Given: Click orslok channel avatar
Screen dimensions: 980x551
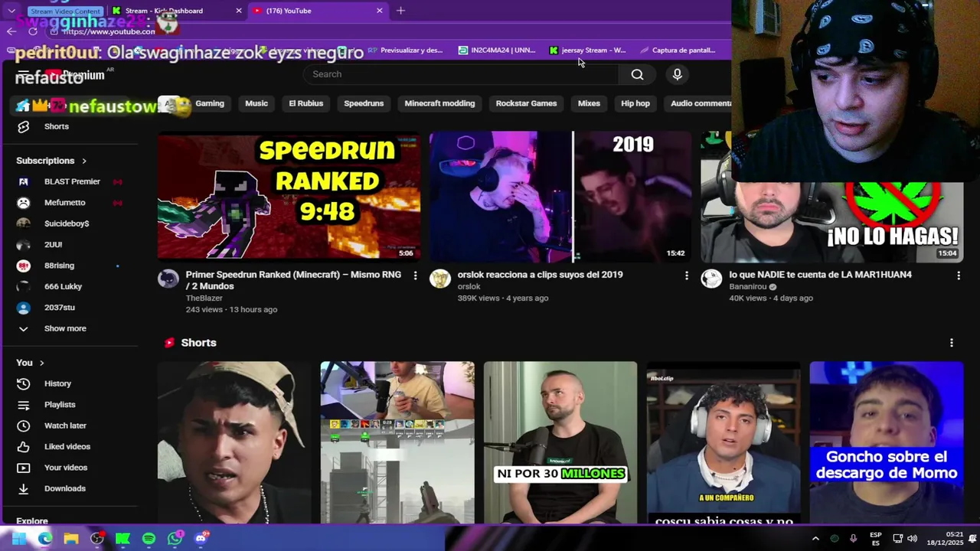Looking at the screenshot, I should pos(439,279).
